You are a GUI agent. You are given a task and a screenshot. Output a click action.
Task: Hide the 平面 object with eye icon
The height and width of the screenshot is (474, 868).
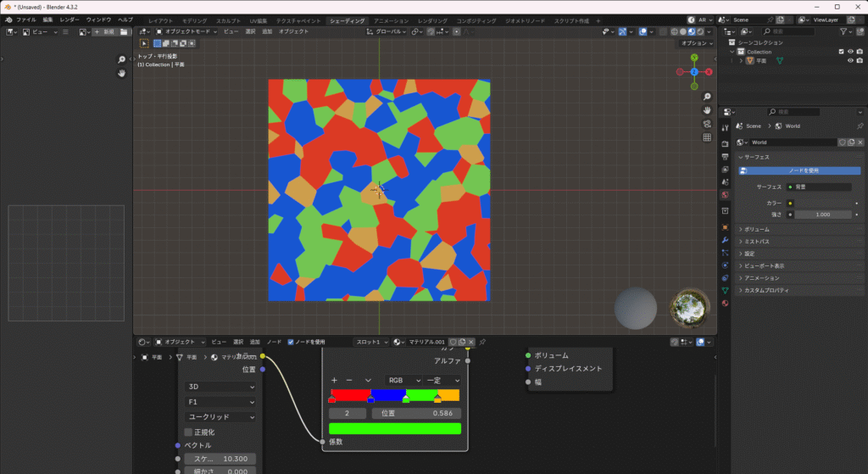click(851, 61)
